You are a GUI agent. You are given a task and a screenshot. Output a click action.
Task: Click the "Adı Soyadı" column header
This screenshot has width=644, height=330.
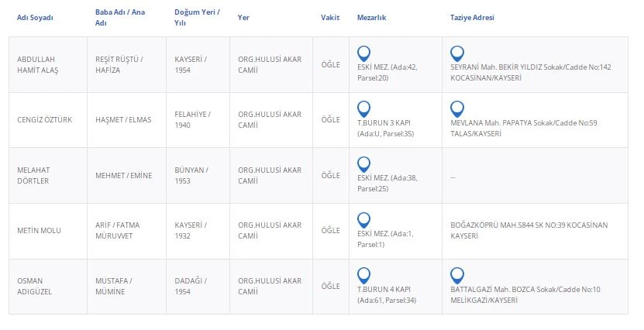35,18
